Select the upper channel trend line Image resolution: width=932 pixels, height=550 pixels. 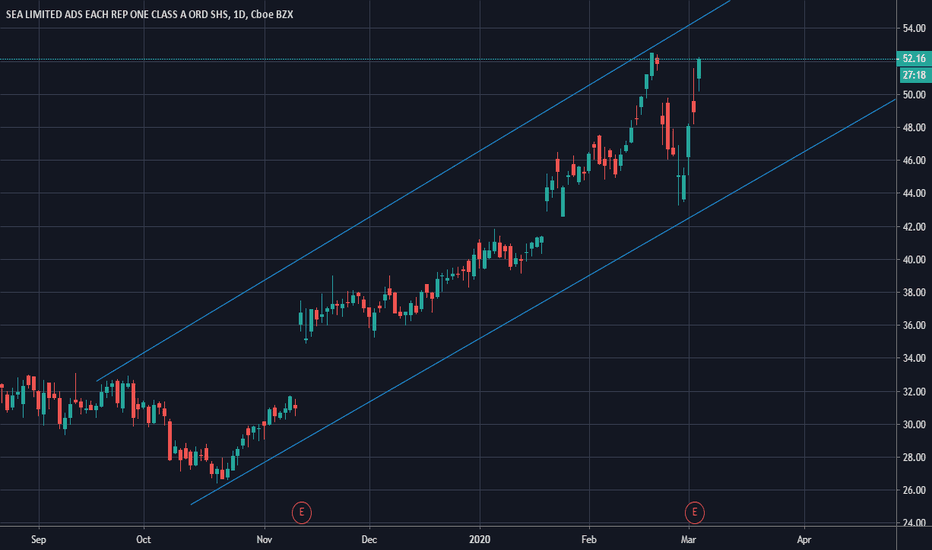414,190
